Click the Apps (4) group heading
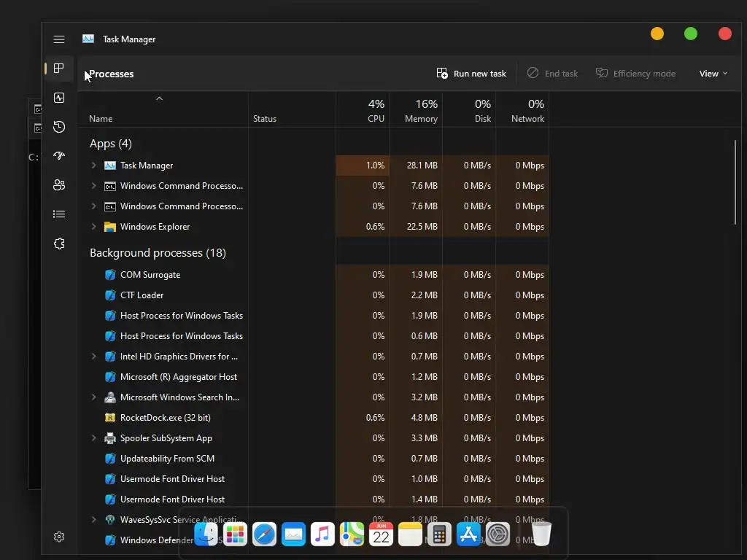The height and width of the screenshot is (560, 747). click(111, 144)
